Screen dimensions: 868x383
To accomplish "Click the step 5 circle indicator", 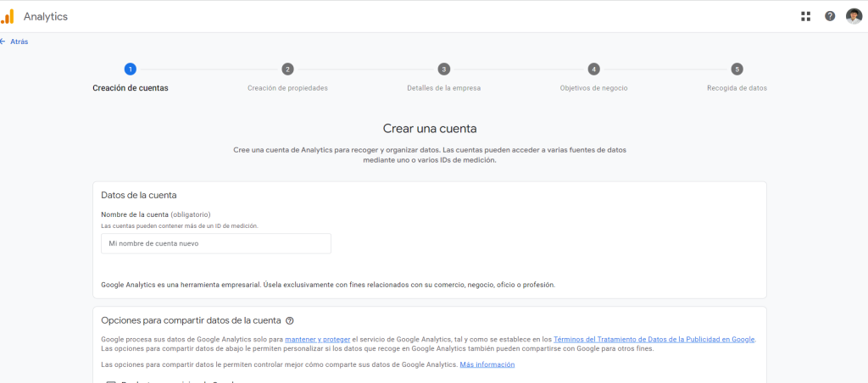I will 737,69.
